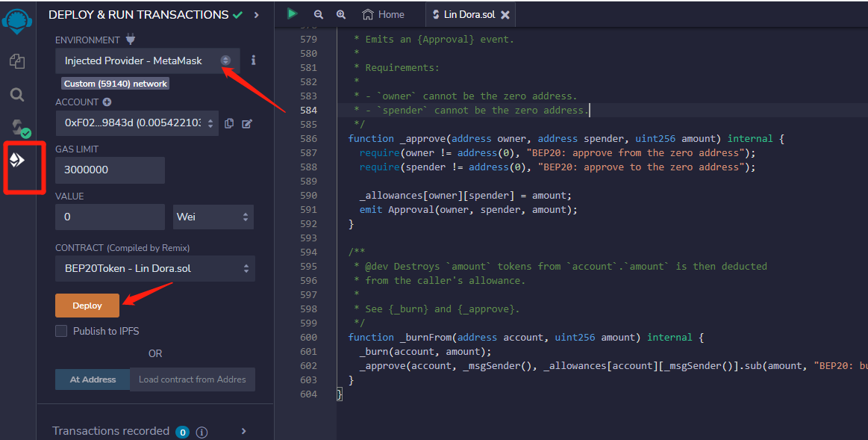
Task: Open the Wei value unit dropdown
Action: 213,217
